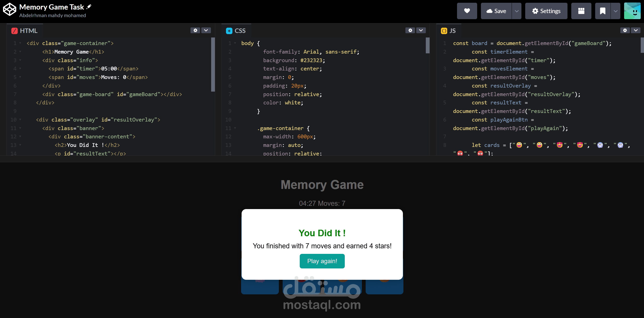644x318 pixels.
Task: Open the Settings button
Action: pyautogui.click(x=546, y=11)
